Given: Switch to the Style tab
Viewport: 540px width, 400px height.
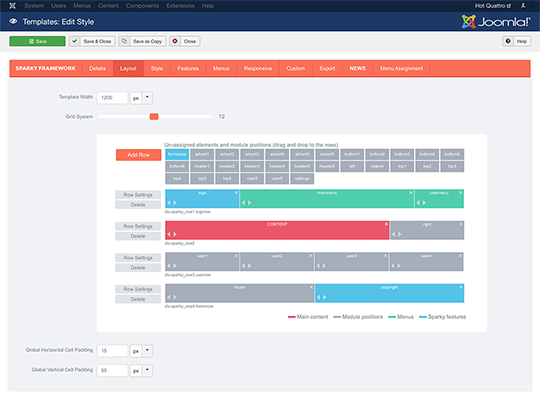Looking at the screenshot, I should tap(157, 69).
